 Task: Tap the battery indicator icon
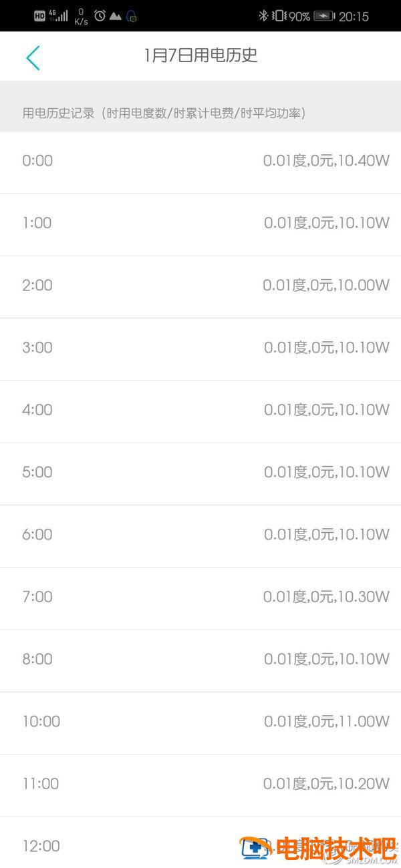(324, 16)
